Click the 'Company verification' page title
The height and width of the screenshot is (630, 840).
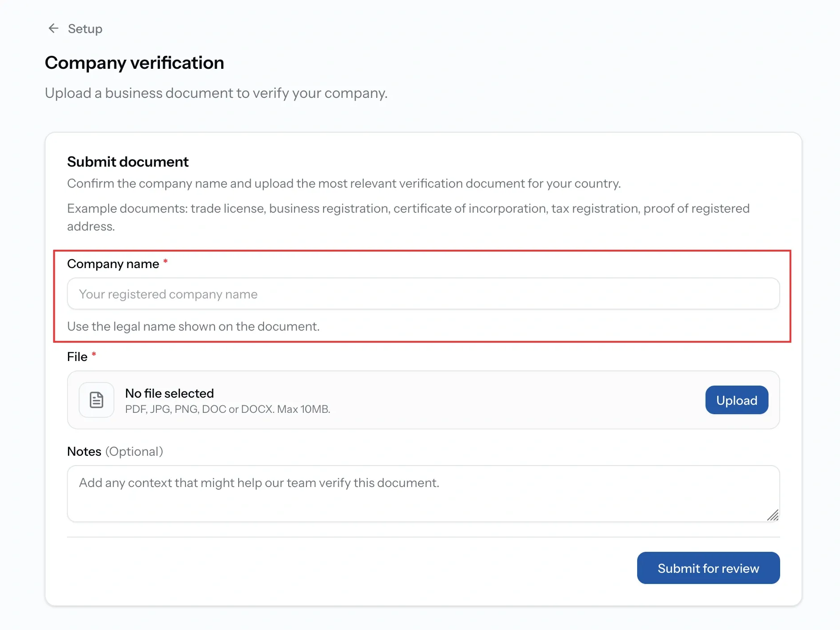click(x=134, y=63)
